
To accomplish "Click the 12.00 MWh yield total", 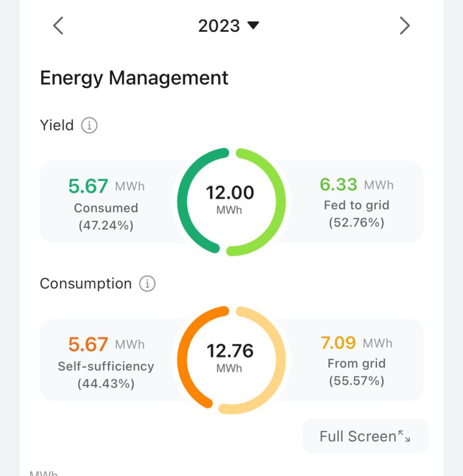I will coord(230,199).
